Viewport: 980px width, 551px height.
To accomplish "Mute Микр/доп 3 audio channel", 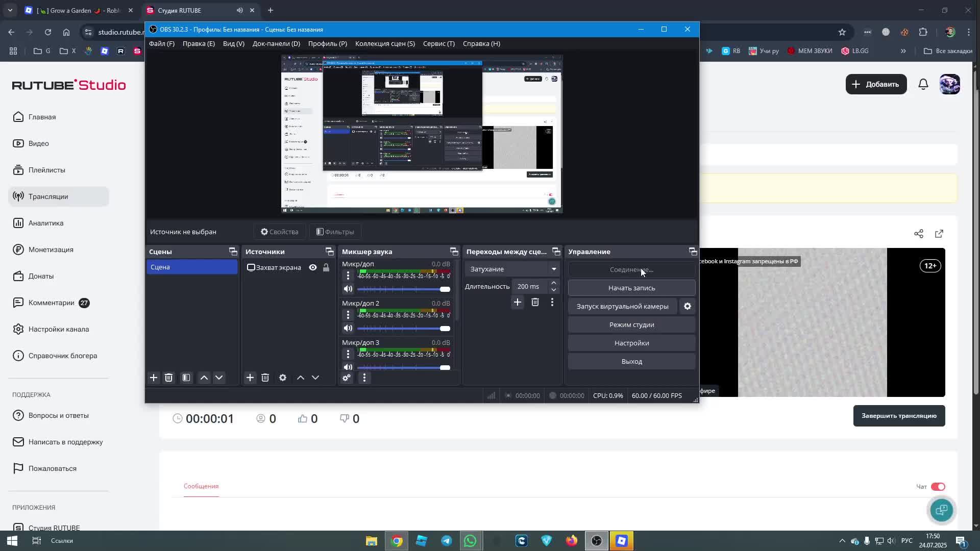I will 348,367.
